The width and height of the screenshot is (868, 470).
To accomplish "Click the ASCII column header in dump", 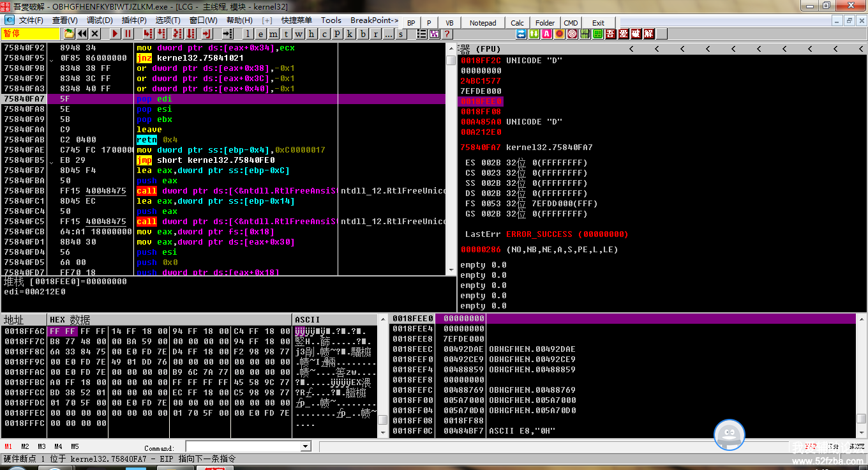I will pos(335,320).
